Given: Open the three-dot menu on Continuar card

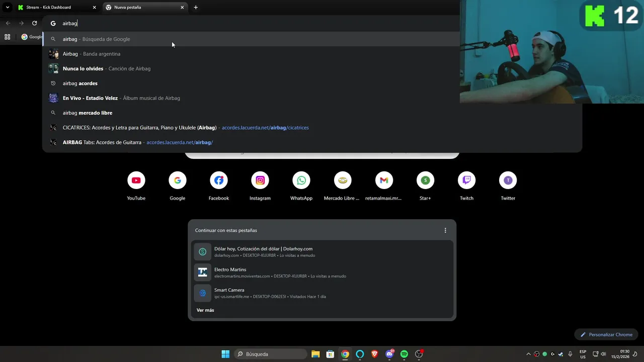Looking at the screenshot, I should [445, 230].
